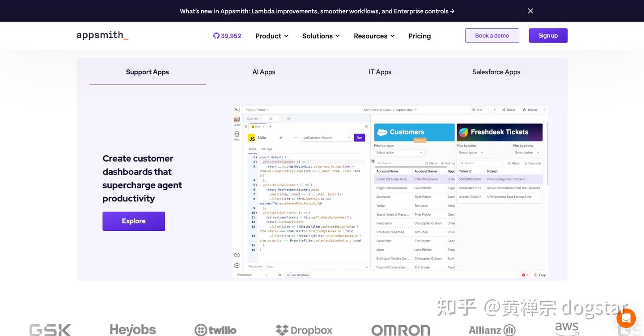Open the Filter by priority select

click(x=528, y=153)
